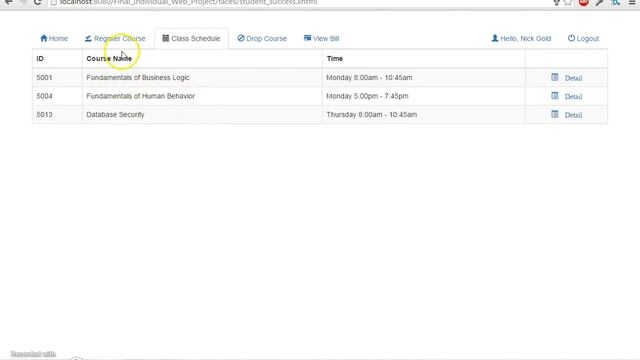Screen dimensions: 640x360
Task: Open the browser hamburger menu
Action: pos(632,2)
